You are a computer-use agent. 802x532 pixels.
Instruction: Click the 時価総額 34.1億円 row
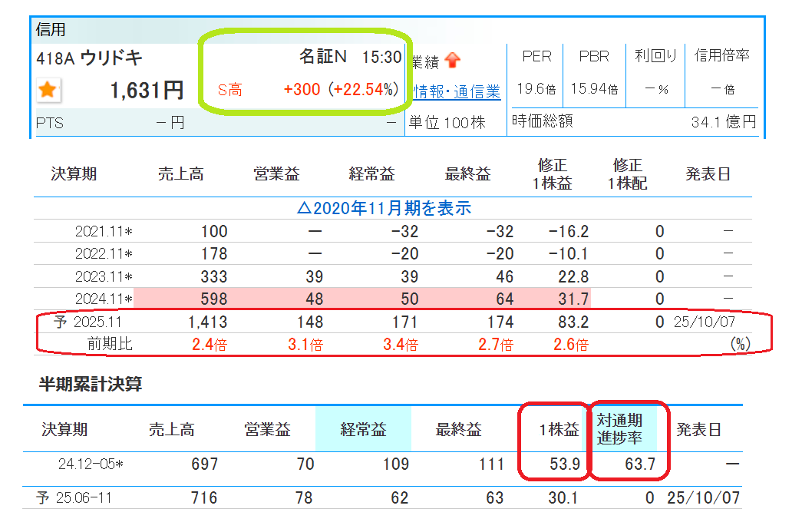[633, 121]
